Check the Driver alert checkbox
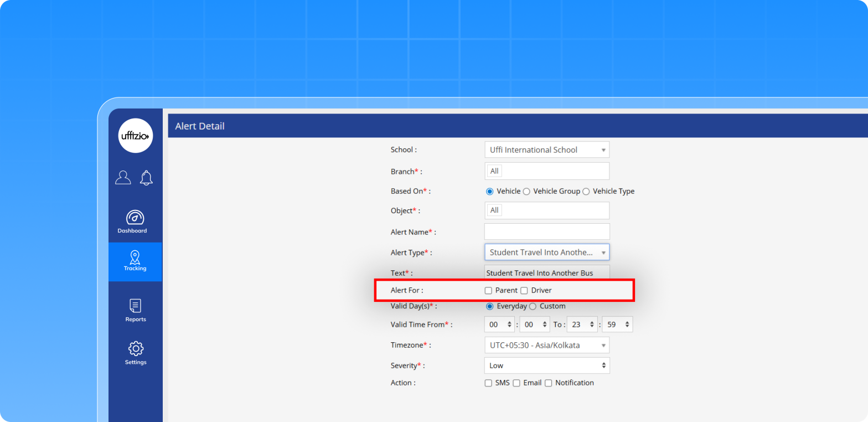868x422 pixels. click(x=524, y=291)
